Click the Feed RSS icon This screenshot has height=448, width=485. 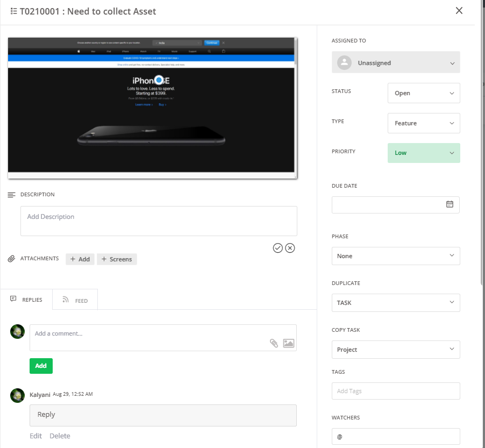tap(65, 299)
